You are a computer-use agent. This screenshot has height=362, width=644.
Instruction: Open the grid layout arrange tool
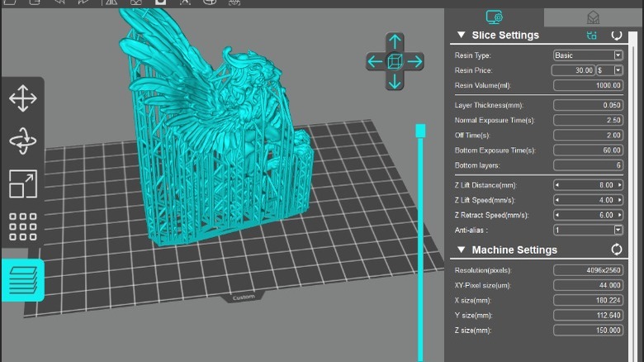point(22,226)
